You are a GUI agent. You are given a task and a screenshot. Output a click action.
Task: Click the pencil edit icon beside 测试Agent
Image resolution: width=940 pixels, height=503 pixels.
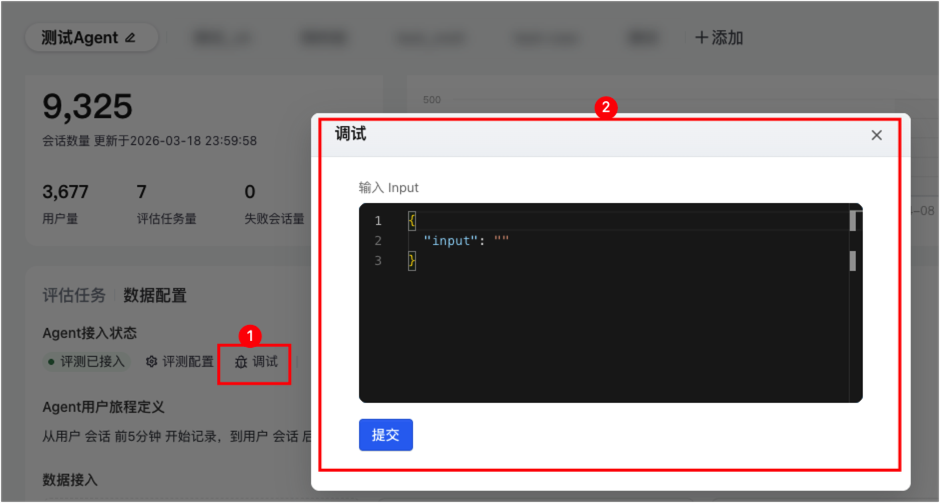130,38
